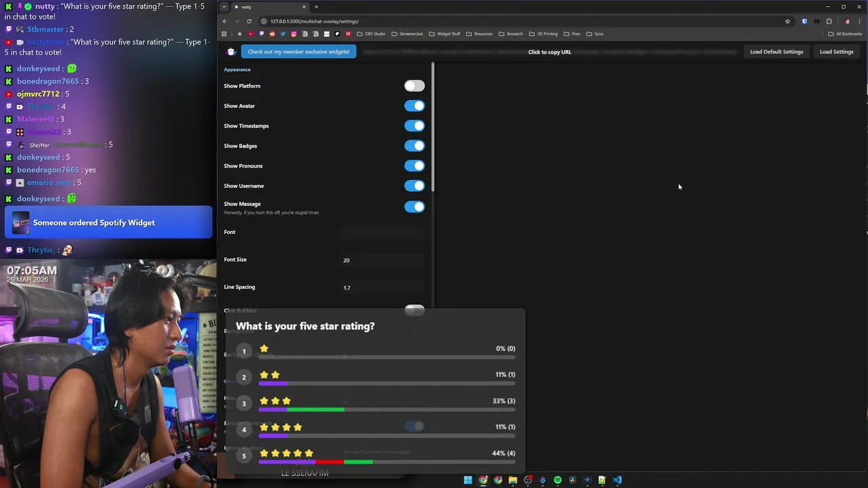Click the Line Spacing input field
868x488 pixels.
(383, 287)
